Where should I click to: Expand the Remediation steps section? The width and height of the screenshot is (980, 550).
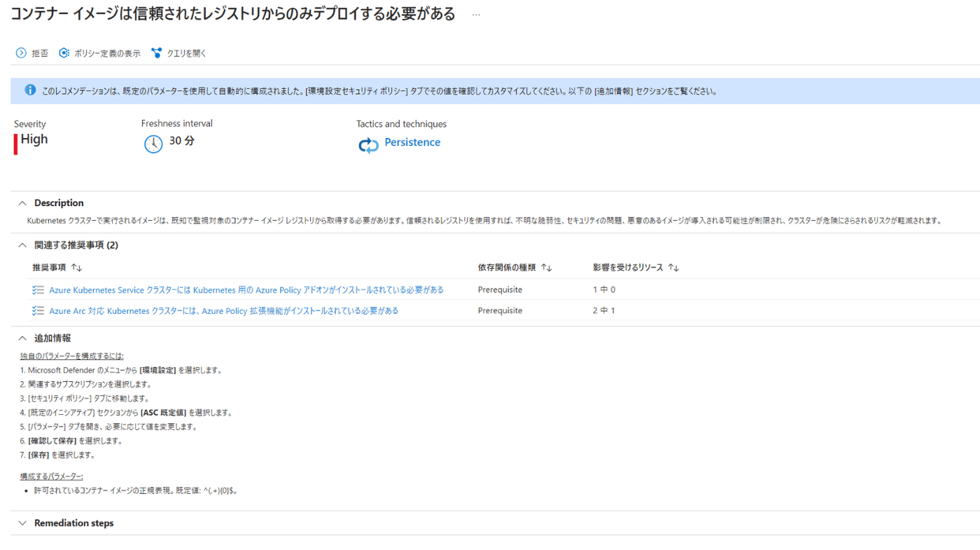point(22,523)
